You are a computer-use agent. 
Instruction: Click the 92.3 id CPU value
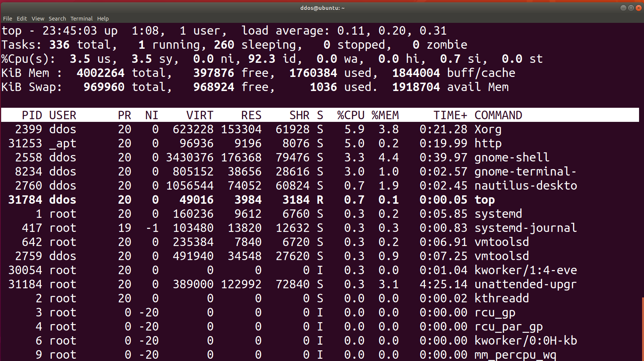pyautogui.click(x=262, y=59)
